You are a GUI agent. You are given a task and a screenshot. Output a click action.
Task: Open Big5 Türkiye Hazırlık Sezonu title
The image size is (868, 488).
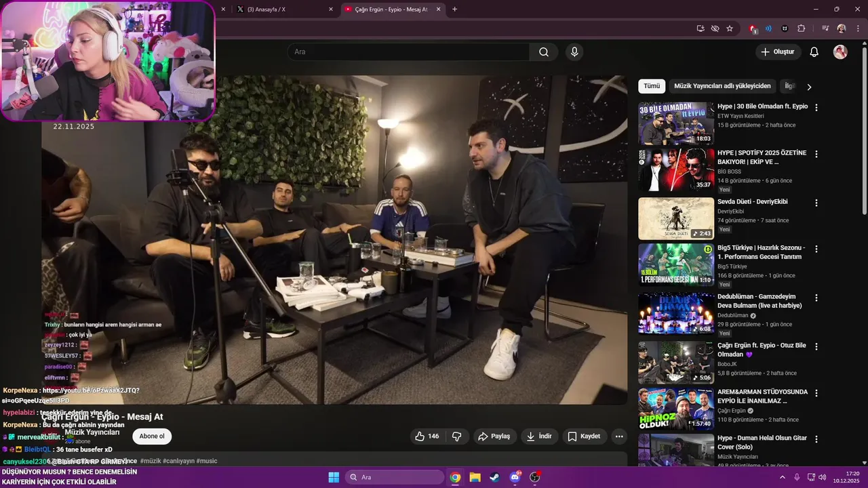[x=762, y=252]
